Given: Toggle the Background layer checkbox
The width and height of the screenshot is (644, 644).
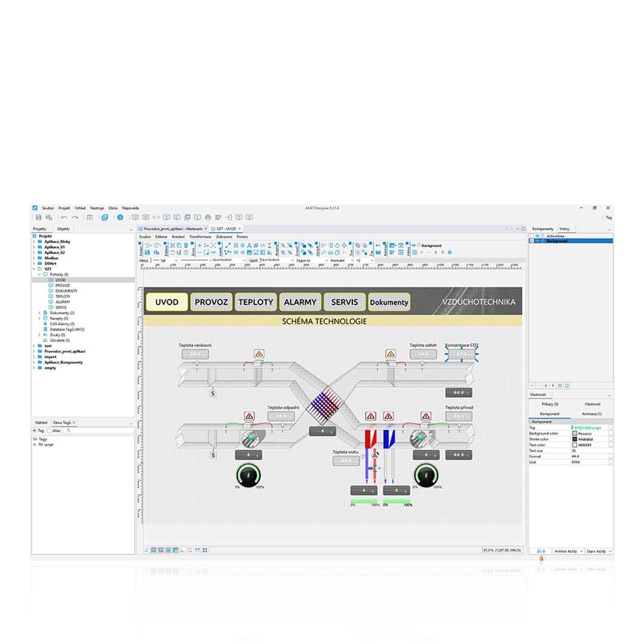Looking at the screenshot, I should coord(532,241).
